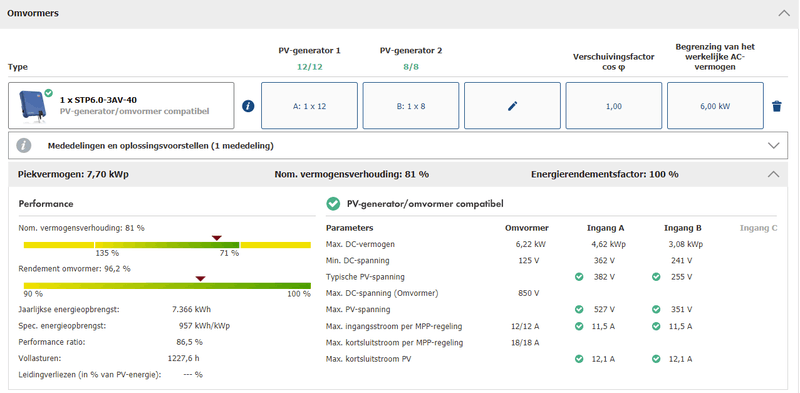The height and width of the screenshot is (393, 800).
Task: Click the Ingang A column header
Action: (x=606, y=228)
